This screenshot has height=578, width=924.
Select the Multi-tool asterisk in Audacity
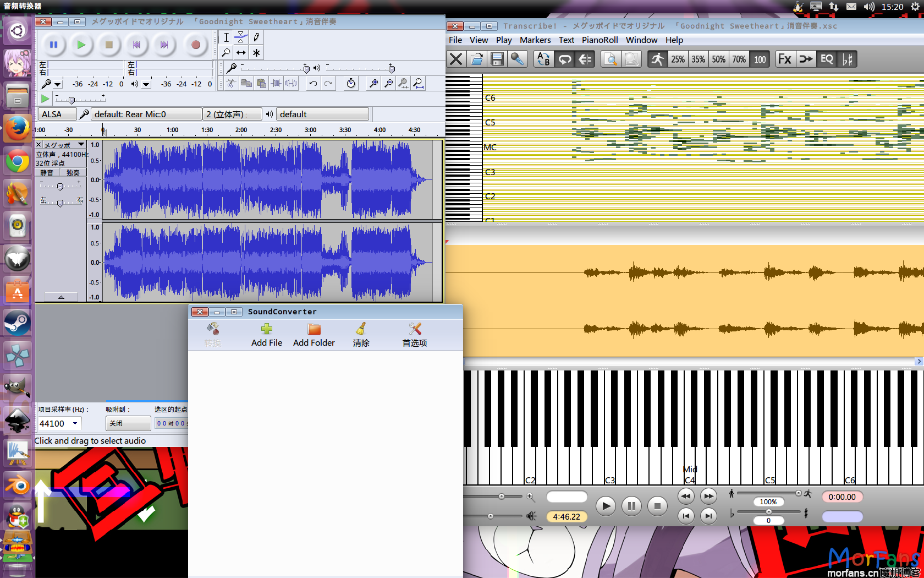256,53
